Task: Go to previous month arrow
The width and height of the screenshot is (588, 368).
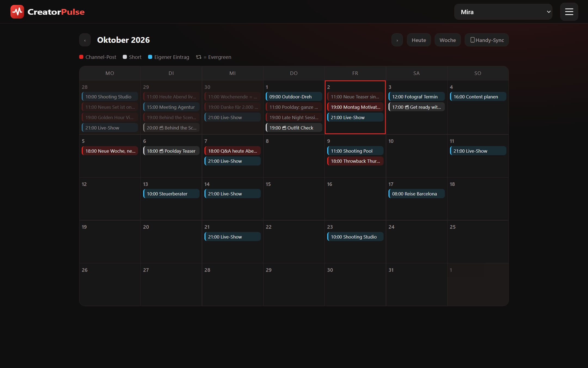Action: tap(85, 40)
